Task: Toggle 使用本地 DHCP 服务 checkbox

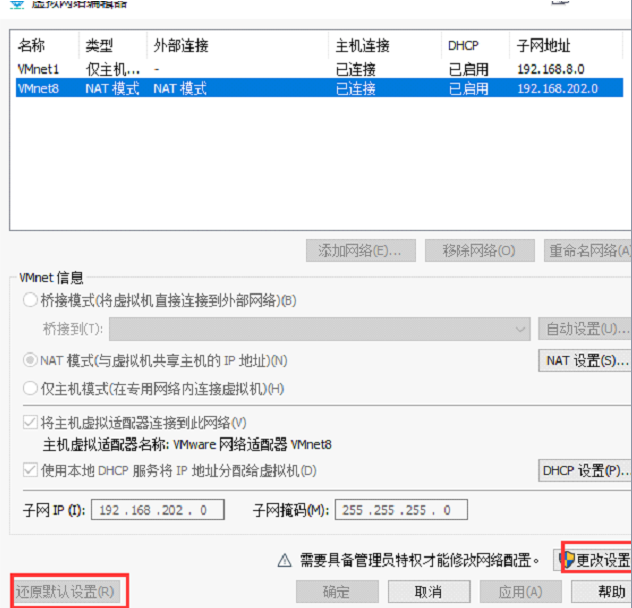Action: (x=30, y=470)
